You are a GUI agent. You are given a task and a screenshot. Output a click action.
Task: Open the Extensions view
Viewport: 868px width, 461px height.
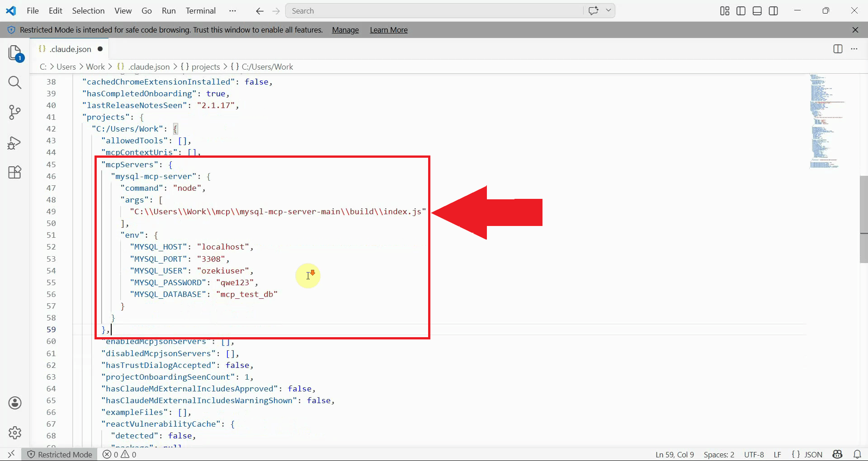click(x=15, y=172)
